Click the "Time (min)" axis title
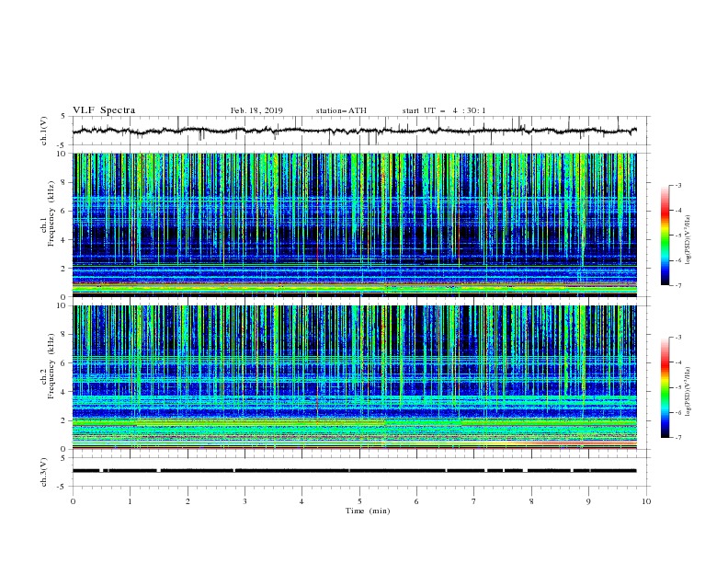 368,511
